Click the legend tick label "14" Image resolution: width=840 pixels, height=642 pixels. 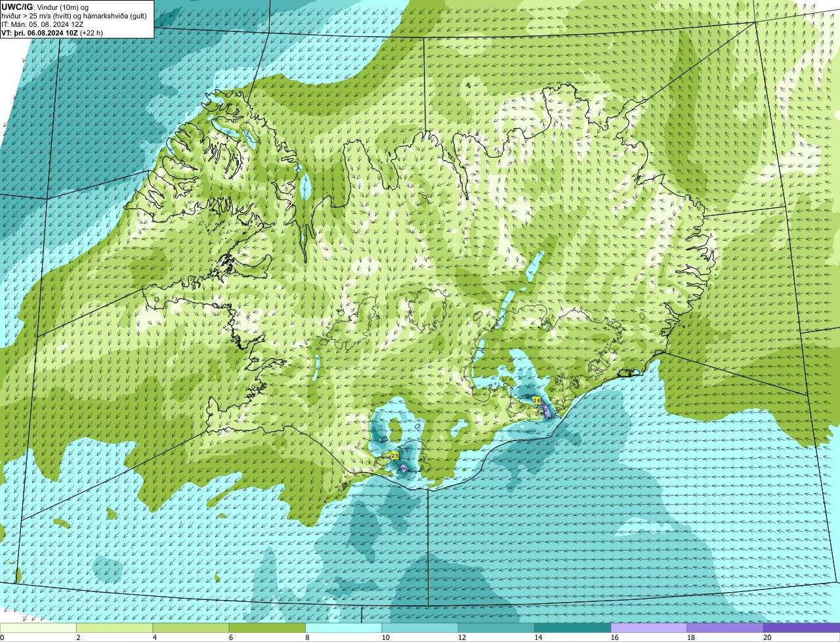(x=537, y=637)
